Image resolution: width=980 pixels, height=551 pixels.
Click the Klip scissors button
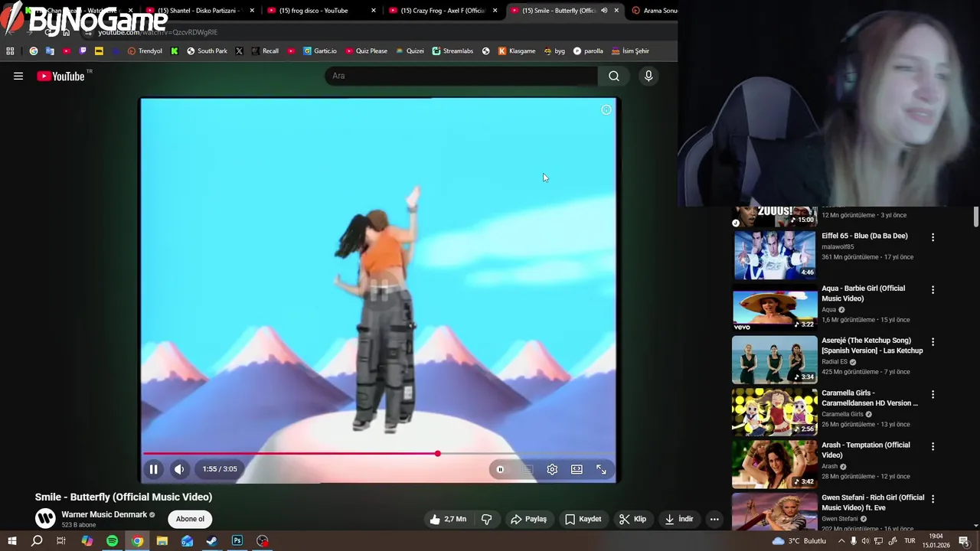[x=632, y=519]
